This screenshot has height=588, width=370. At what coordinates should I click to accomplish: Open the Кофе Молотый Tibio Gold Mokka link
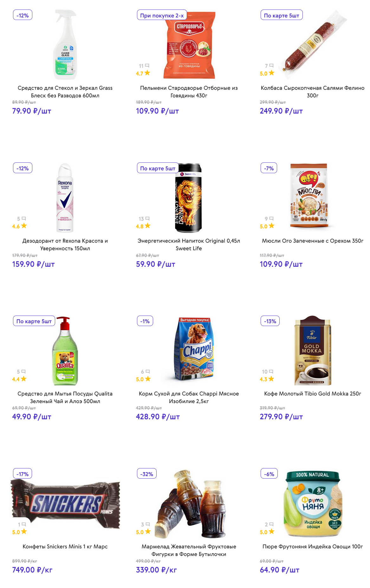[312, 394]
